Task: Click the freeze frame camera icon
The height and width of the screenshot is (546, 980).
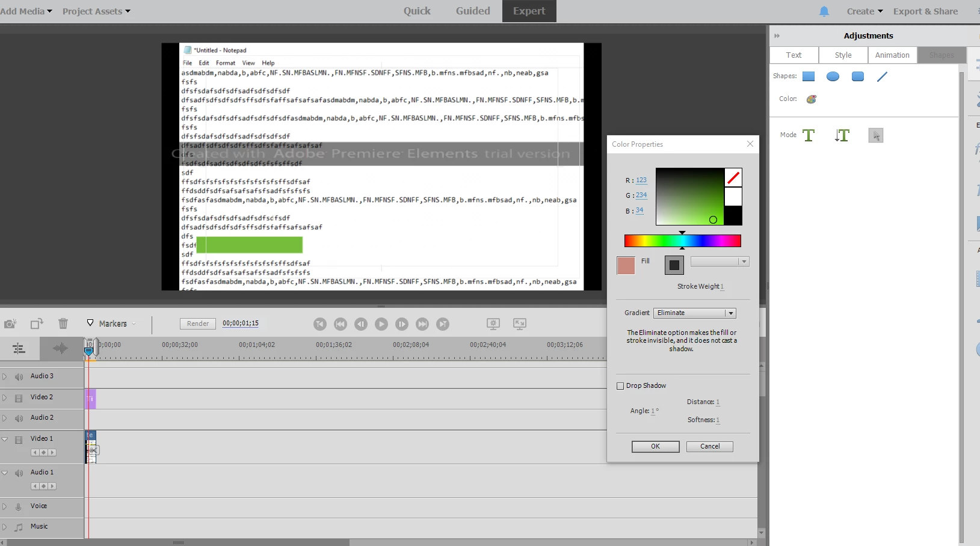Action: [x=10, y=324]
